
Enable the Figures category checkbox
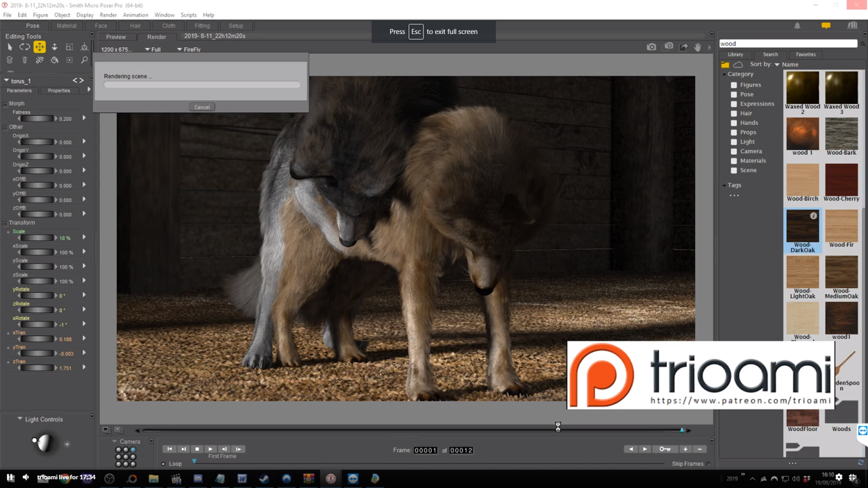[x=734, y=85]
